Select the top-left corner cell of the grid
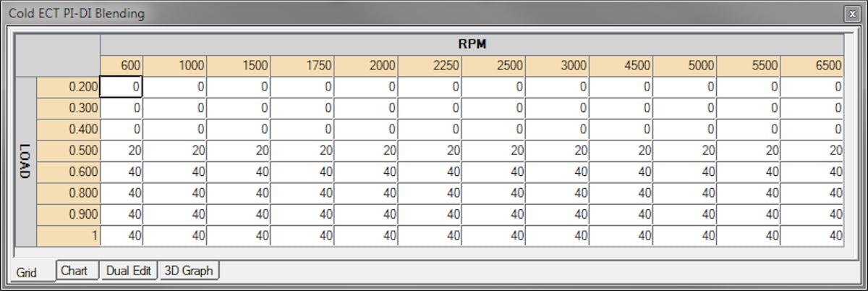 57,54
